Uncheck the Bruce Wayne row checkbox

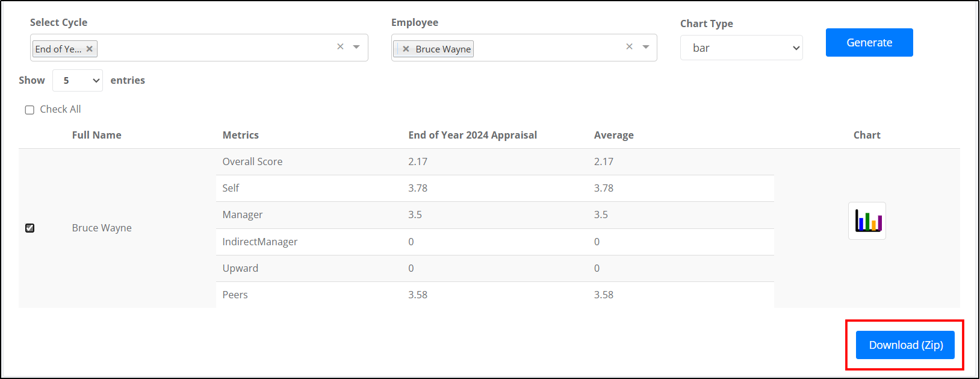tap(29, 228)
